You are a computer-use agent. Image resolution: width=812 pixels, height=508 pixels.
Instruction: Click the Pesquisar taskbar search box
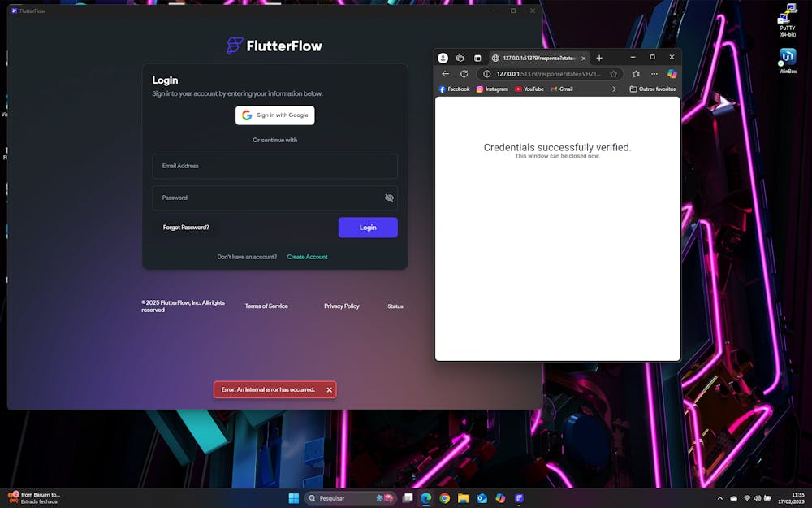click(350, 498)
